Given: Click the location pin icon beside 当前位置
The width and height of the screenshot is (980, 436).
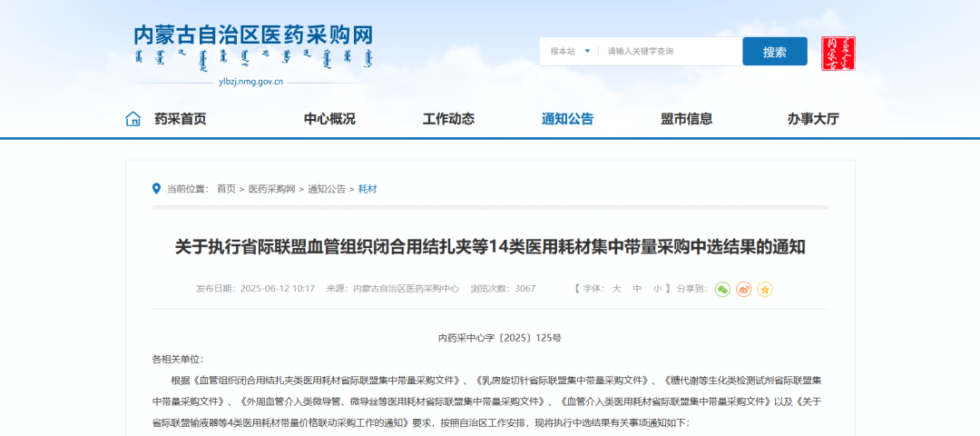Looking at the screenshot, I should coord(157,188).
